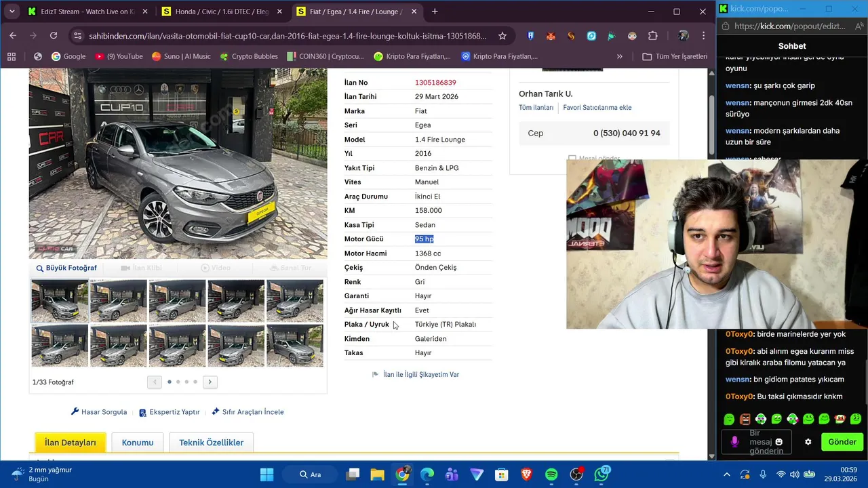Pick the first green sleepy emote
Screen dimensions: 868x488
tap(729, 419)
